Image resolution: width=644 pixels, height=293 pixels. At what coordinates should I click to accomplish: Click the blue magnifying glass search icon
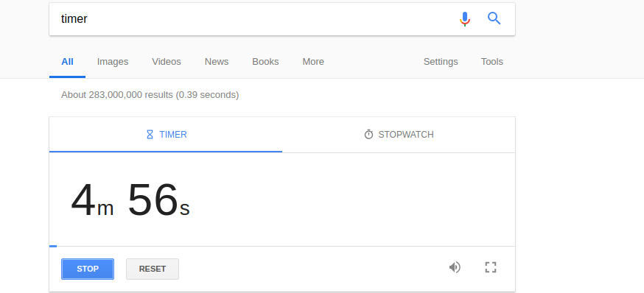click(494, 18)
